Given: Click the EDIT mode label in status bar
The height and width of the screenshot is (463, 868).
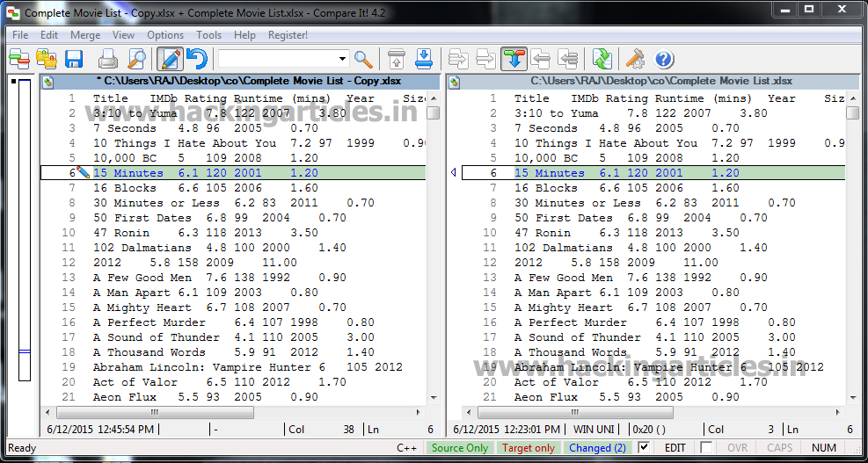Looking at the screenshot, I should tap(675, 448).
